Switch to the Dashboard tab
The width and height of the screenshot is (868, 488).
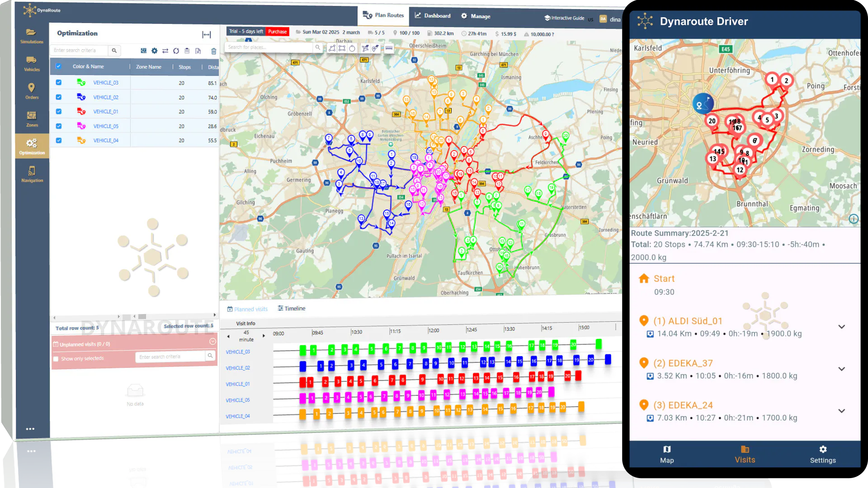(x=433, y=16)
